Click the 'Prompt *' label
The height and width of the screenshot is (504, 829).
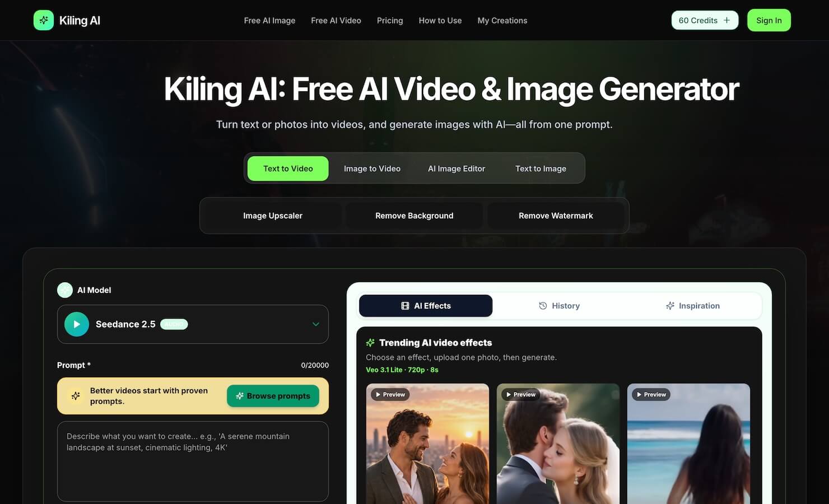click(x=74, y=365)
